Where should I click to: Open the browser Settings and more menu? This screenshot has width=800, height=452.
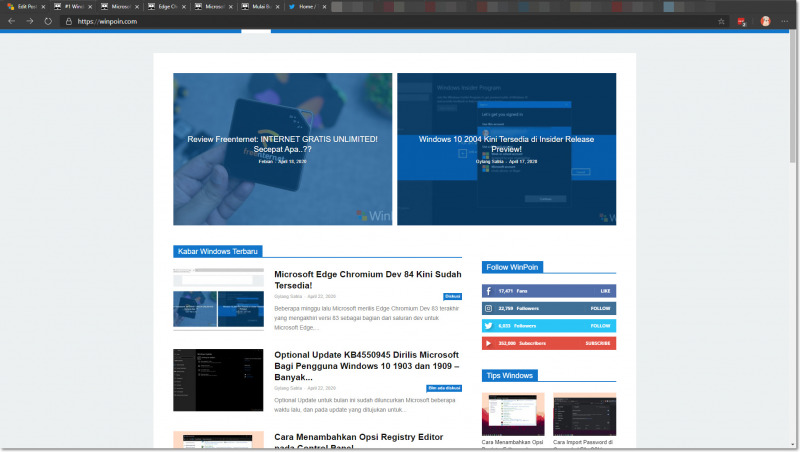[x=785, y=21]
